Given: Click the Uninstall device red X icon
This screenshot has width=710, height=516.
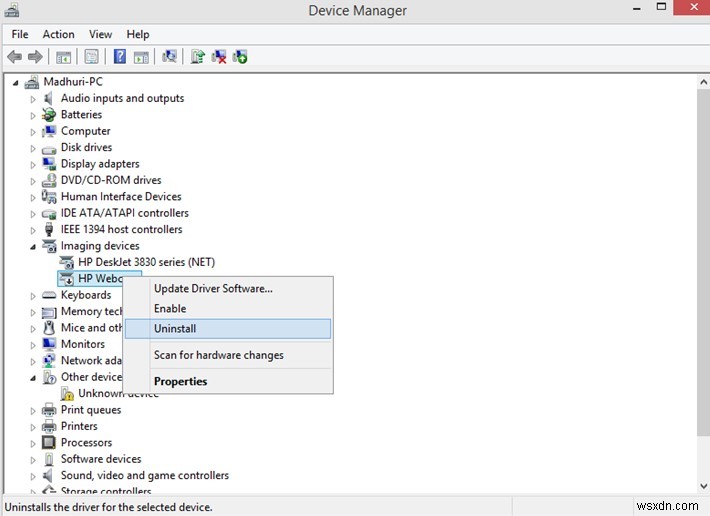Looking at the screenshot, I should [x=219, y=57].
